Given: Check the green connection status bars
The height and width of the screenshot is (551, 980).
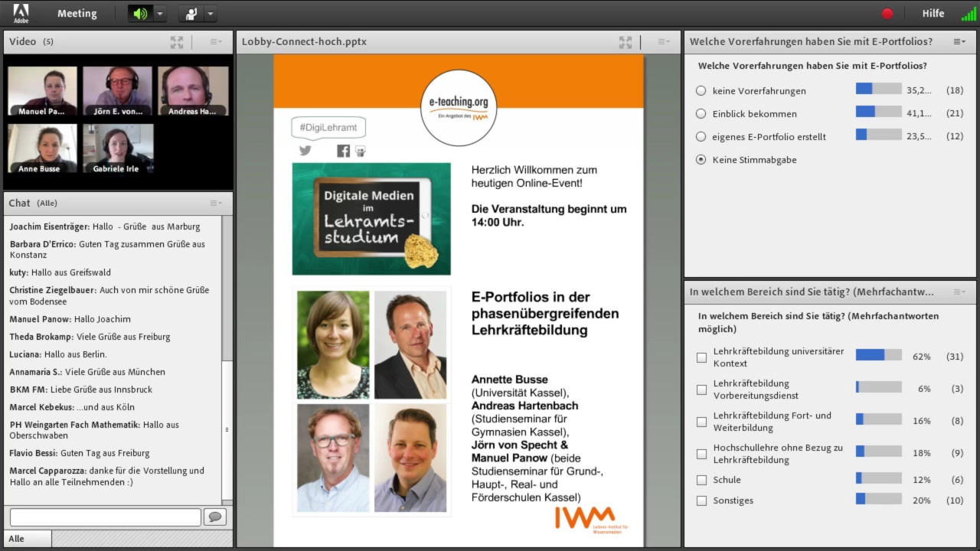Looking at the screenshot, I should pos(969,14).
